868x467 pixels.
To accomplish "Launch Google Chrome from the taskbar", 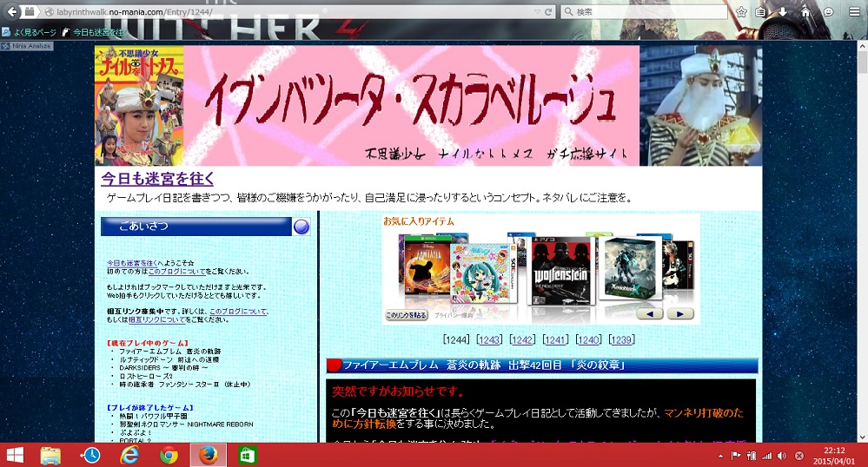I will click(169, 456).
